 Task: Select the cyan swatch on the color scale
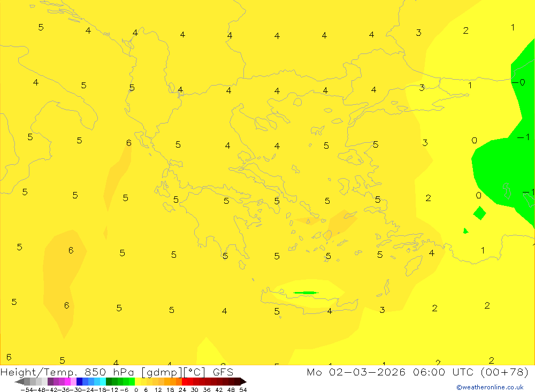pyautogui.click(x=103, y=381)
